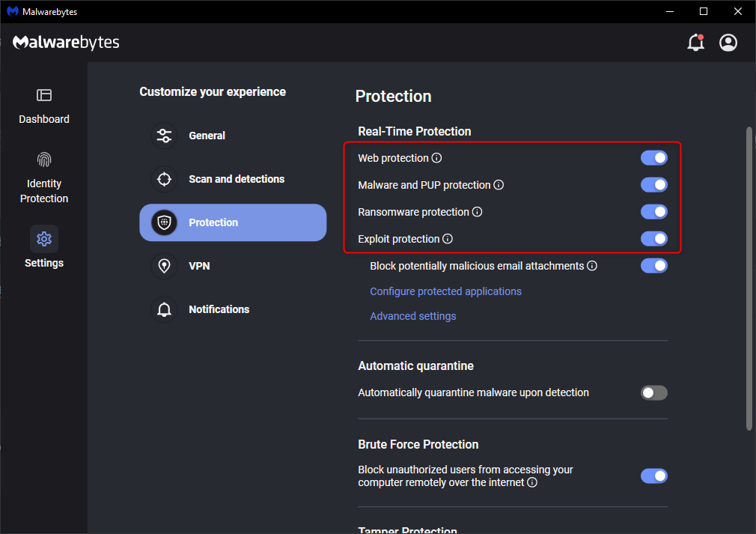Maximize the Malwarebytes window
Viewport: 756px width, 534px height.
pos(704,11)
